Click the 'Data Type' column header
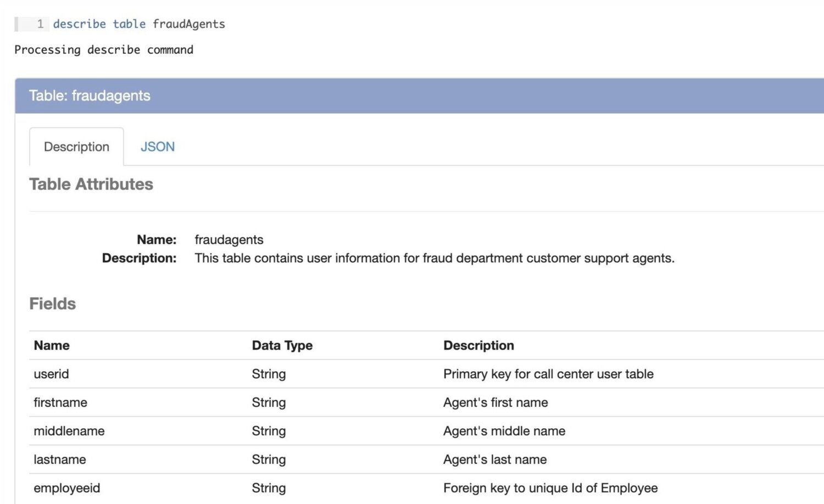Image resolution: width=824 pixels, height=504 pixels. (x=282, y=345)
